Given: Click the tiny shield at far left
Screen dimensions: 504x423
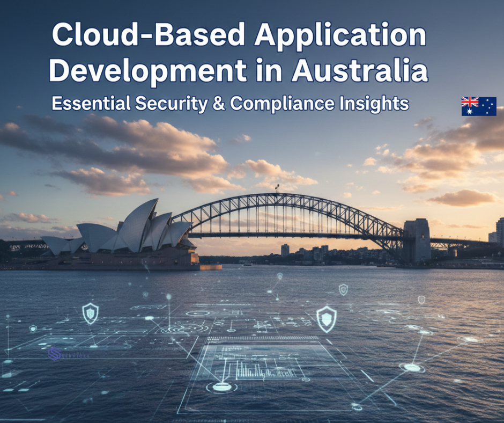Looking at the screenshot, I should 33,329.
